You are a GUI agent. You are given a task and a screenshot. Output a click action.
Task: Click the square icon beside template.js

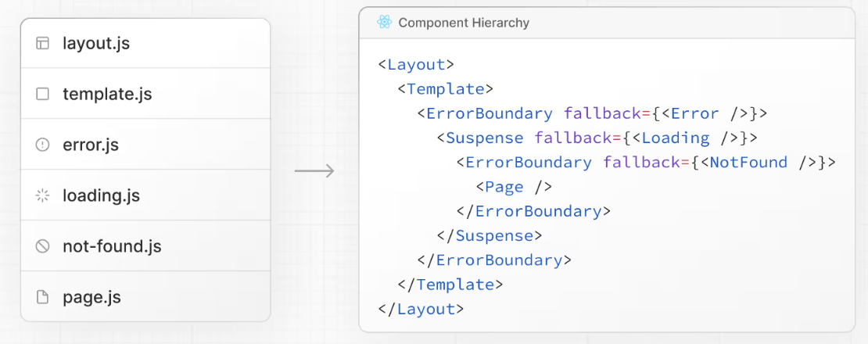(x=43, y=95)
